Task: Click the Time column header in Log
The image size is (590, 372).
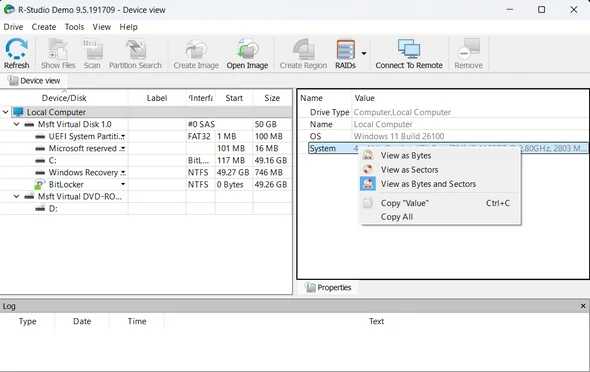Action: tap(137, 321)
